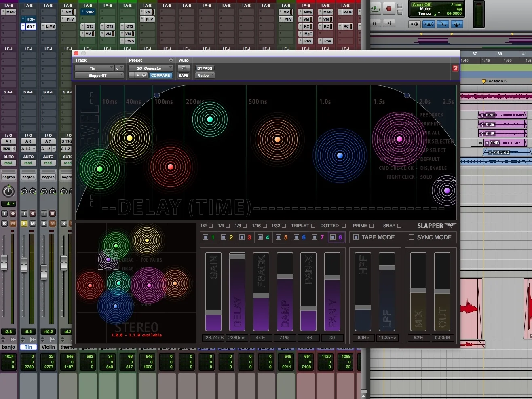This screenshot has height=399, width=532.
Task: Click the Count Off button
Action: (x=421, y=5)
